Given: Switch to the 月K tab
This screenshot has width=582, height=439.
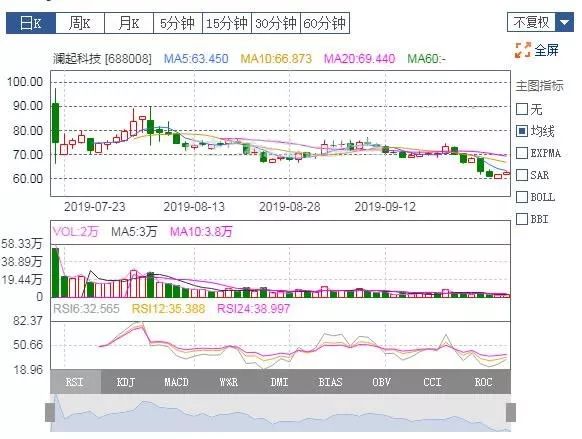Looking at the screenshot, I should tap(129, 23).
